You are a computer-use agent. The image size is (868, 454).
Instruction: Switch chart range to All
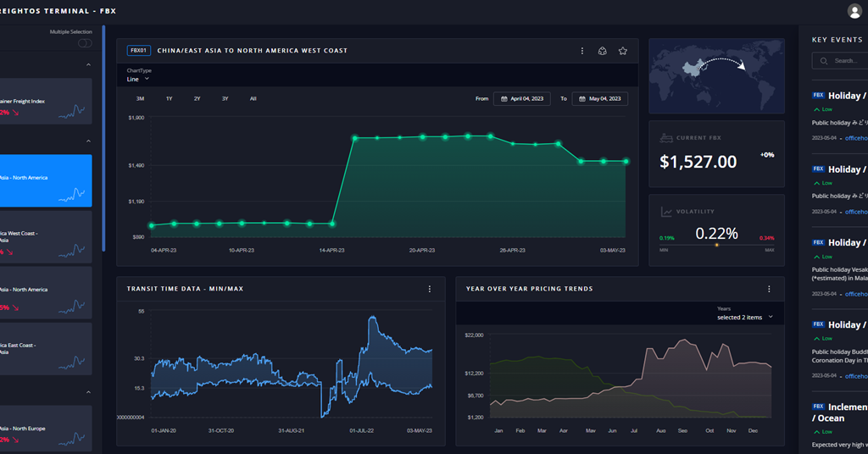point(253,99)
